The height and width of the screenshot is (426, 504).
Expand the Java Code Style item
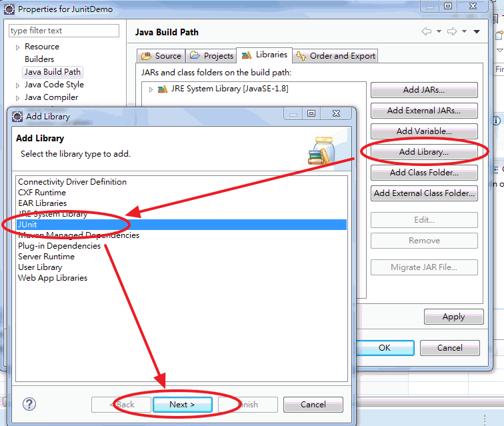tap(17, 85)
